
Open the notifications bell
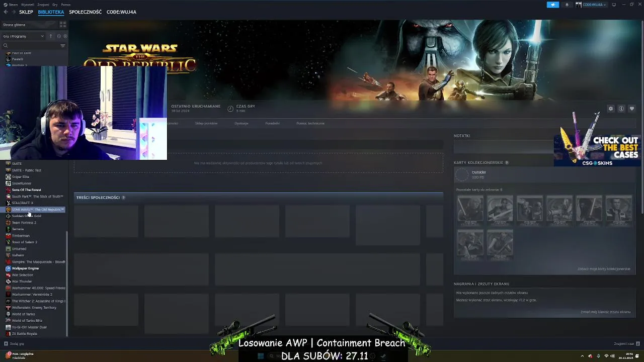(567, 5)
